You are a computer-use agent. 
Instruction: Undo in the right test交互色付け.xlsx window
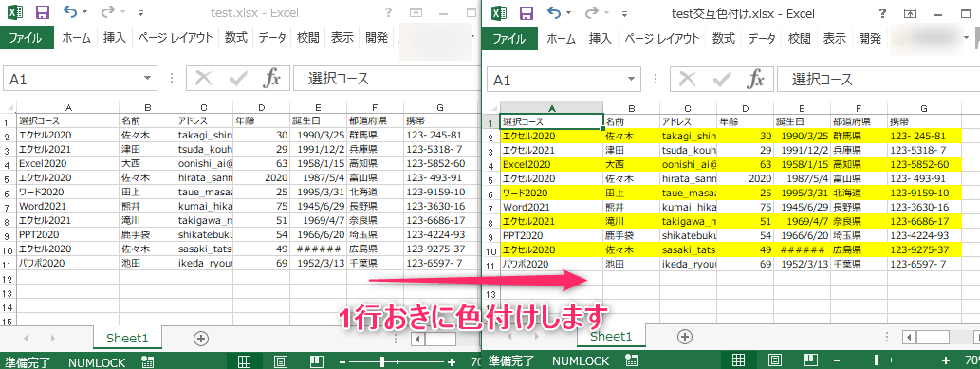click(x=554, y=12)
